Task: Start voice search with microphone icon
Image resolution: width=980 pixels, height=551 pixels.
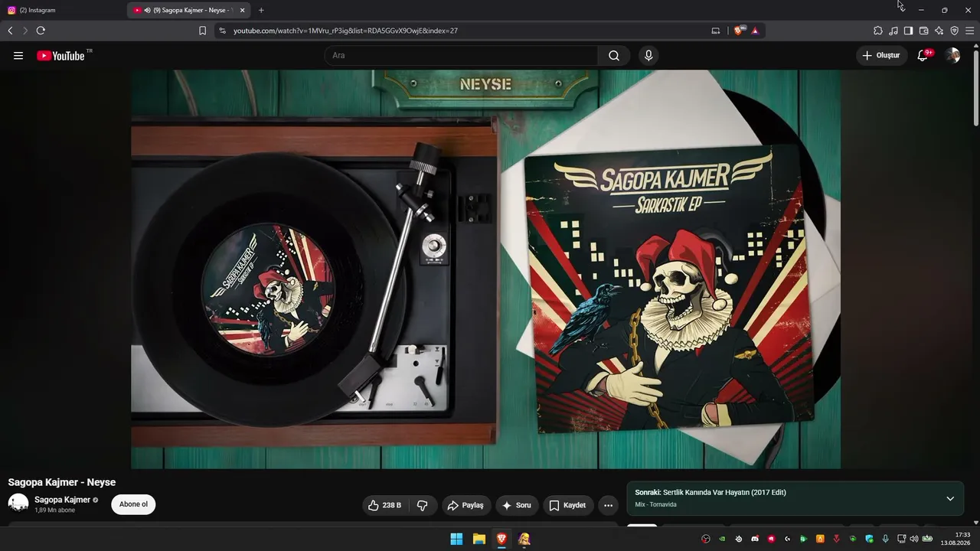Action: click(x=648, y=55)
